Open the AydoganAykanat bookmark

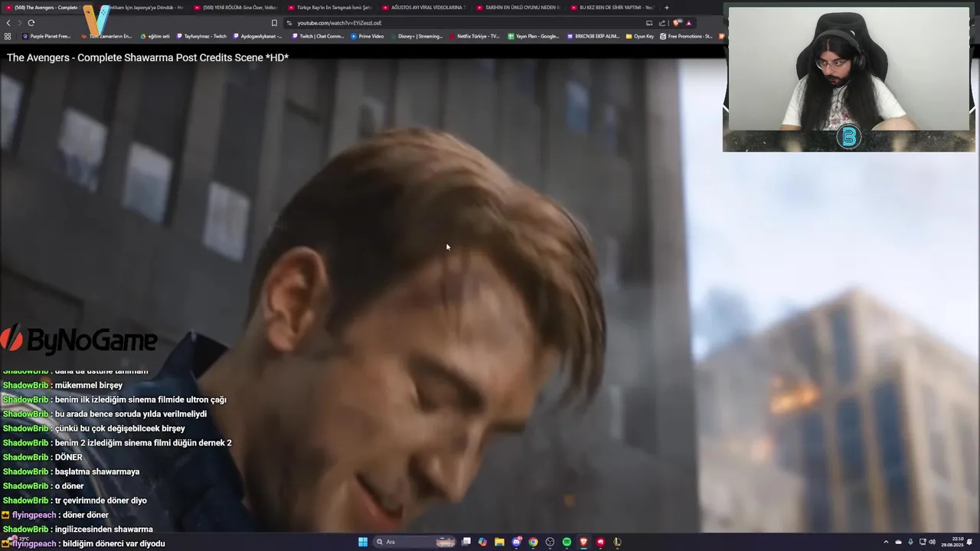click(258, 36)
